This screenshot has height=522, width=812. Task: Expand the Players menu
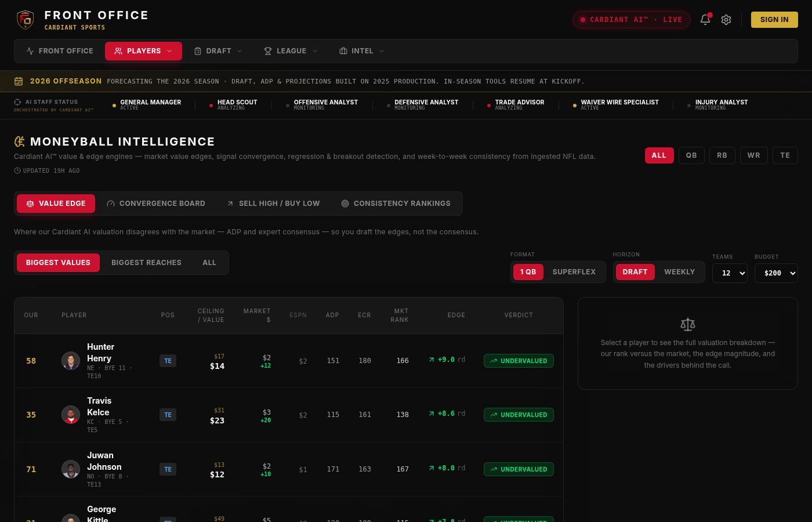143,51
